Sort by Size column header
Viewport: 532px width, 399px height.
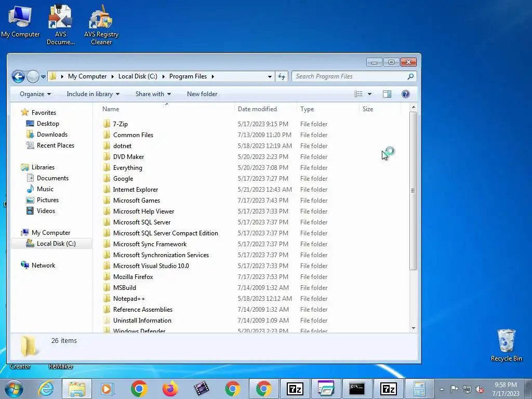[380, 109]
